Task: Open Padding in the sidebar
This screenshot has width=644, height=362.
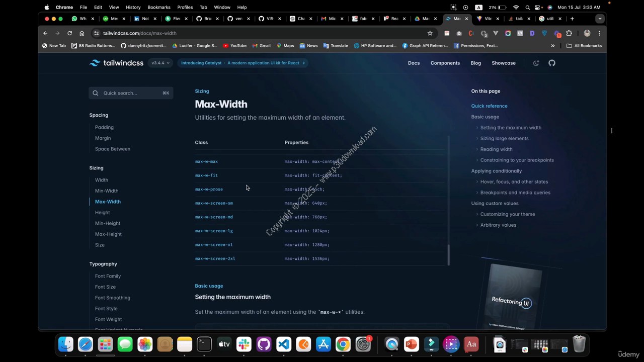Action: click(x=104, y=127)
